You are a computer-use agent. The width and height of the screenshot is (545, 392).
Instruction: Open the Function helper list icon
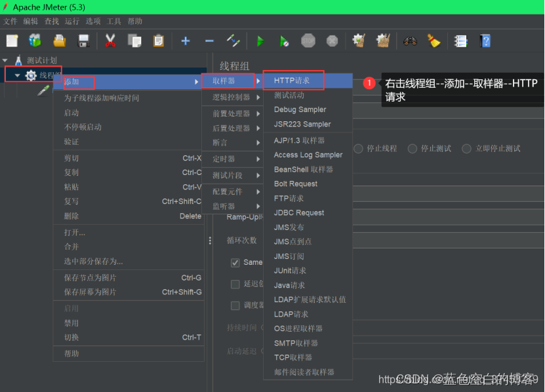(460, 41)
